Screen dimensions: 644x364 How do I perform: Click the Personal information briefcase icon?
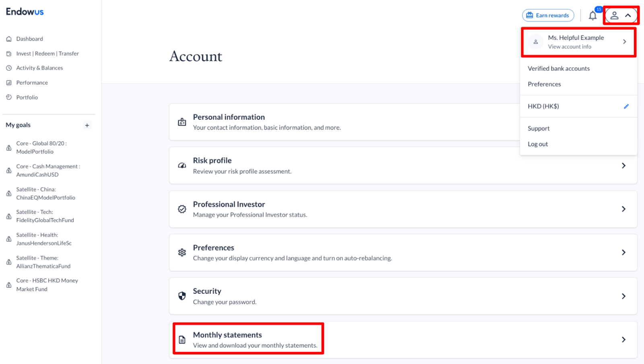tap(182, 122)
